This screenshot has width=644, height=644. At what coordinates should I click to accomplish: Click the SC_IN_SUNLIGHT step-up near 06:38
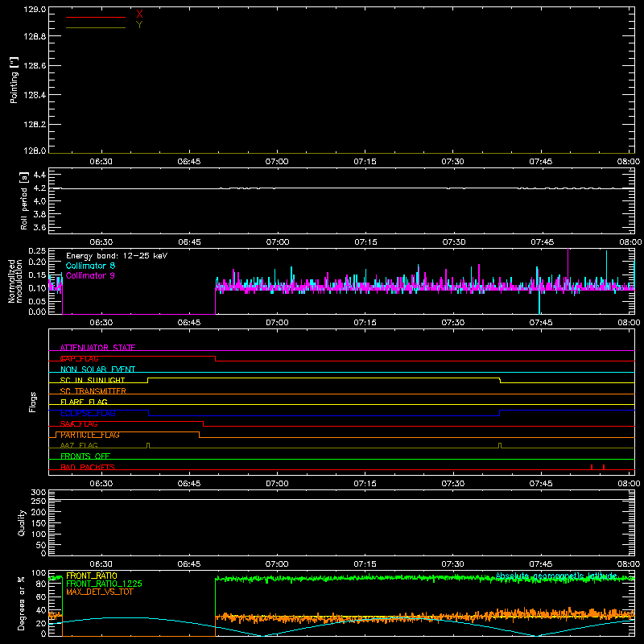pos(148,380)
